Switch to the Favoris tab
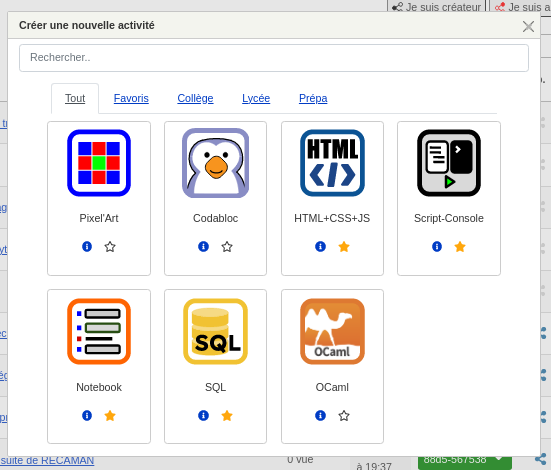The width and height of the screenshot is (551, 470). 131,98
